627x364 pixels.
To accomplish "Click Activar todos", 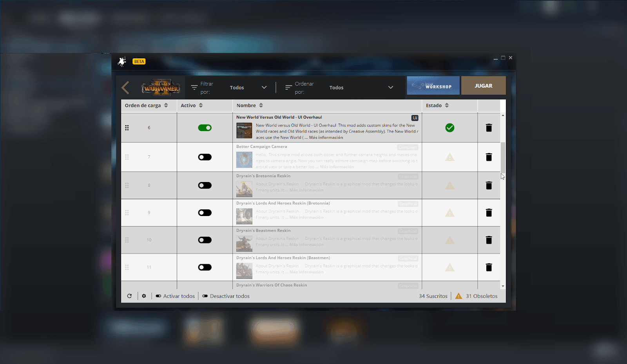I will point(175,296).
